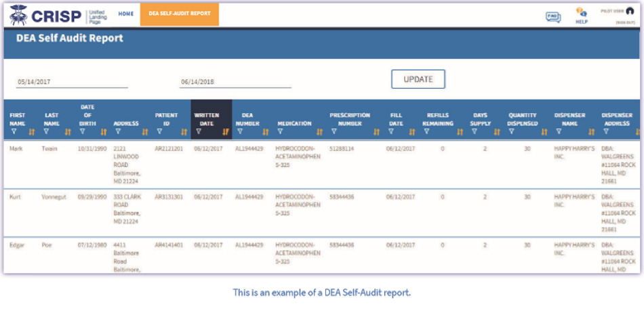Click the Pilot User avatar icon
Image resolution: width=644 pixels, height=317 pixels.
630,12
